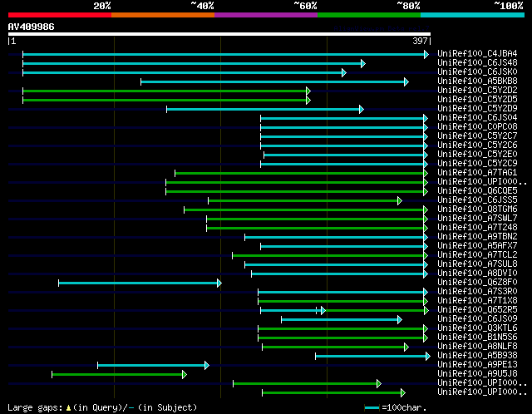Click the UniRef100_C5Y2E0 label
This screenshot has width=532, height=414.
[477, 155]
